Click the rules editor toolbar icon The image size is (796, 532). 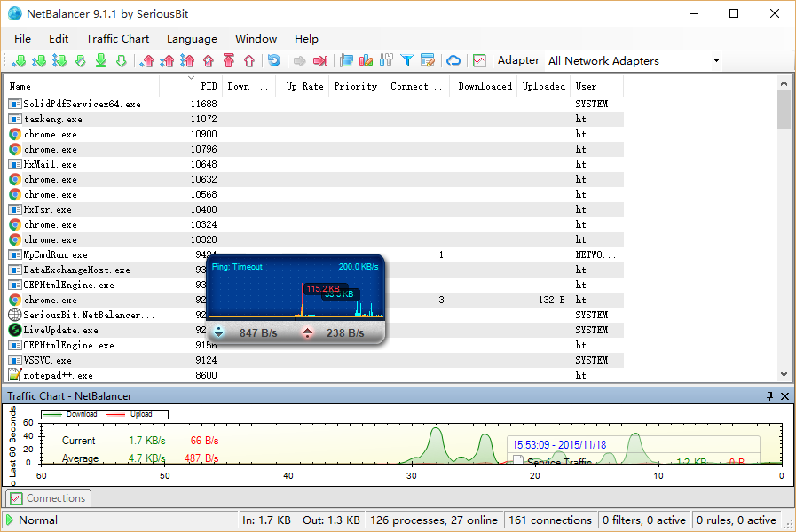[x=428, y=61]
